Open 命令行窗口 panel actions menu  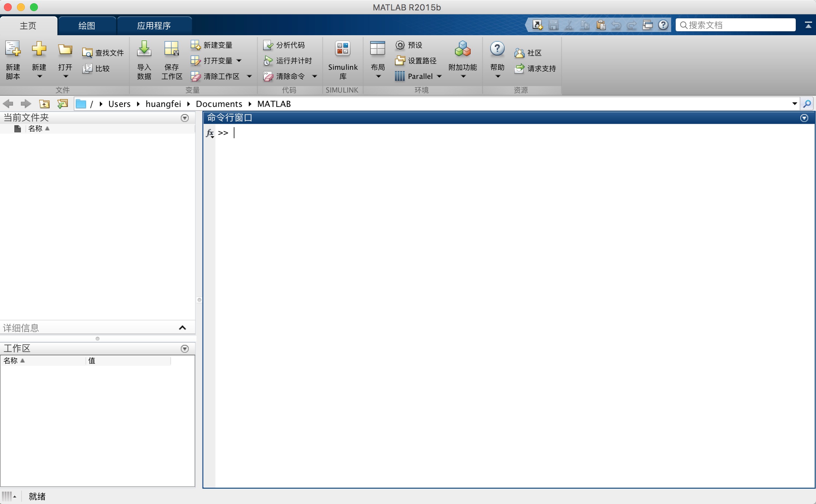point(804,118)
